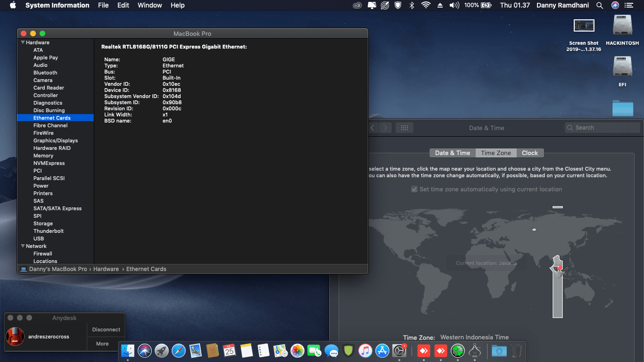Open the Downloads folder in dock
The height and width of the screenshot is (362, 644).
click(499, 351)
